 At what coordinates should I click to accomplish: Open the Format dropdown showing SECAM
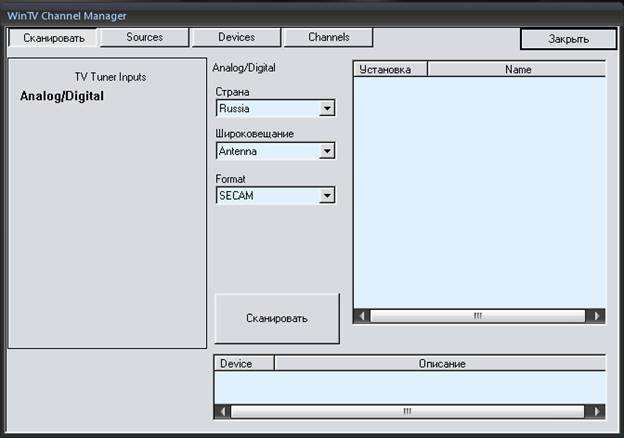coord(275,195)
